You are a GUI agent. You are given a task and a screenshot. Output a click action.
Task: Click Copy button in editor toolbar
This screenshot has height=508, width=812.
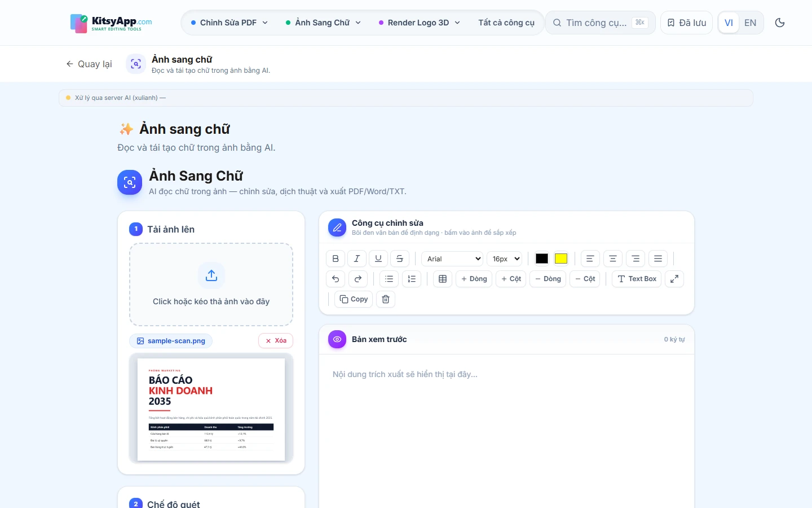(354, 299)
